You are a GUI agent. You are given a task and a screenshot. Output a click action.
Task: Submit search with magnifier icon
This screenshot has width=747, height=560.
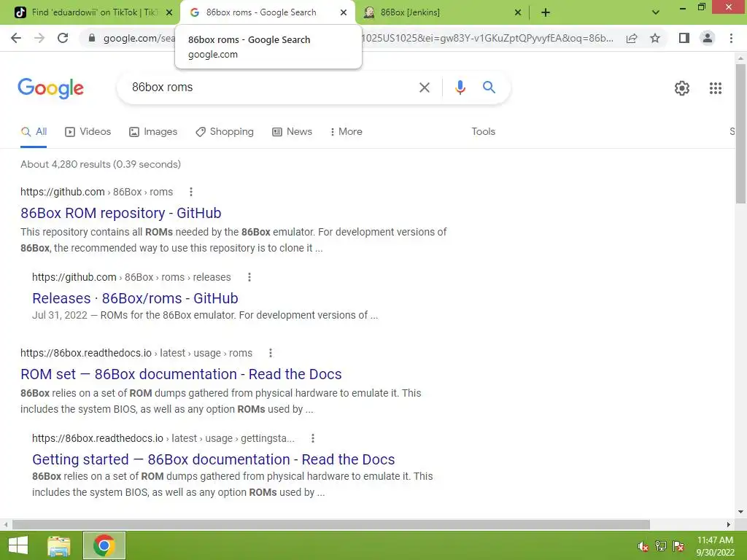click(489, 87)
